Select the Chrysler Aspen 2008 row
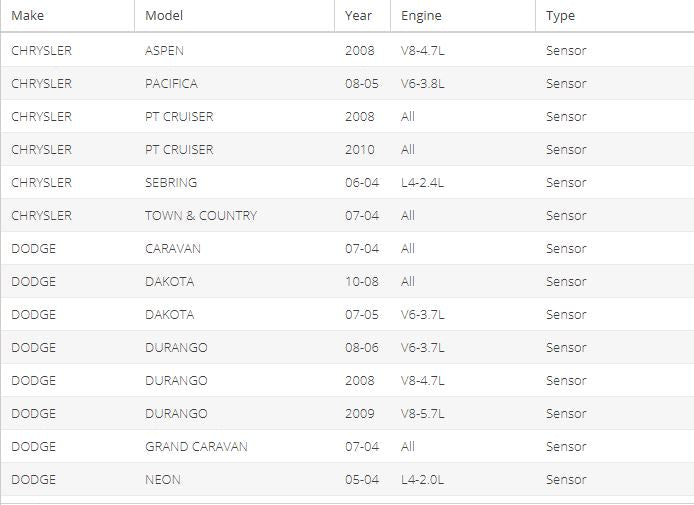This screenshot has height=505, width=694. pyautogui.click(x=347, y=50)
